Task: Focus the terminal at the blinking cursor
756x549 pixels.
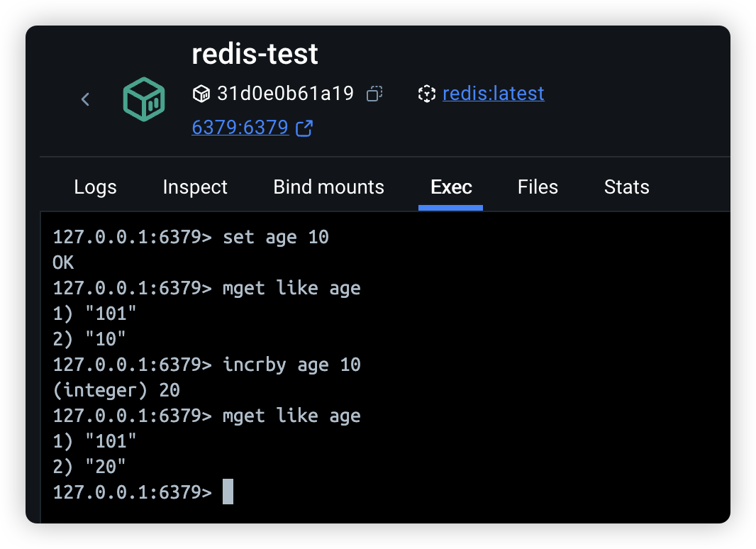Action: [x=228, y=492]
